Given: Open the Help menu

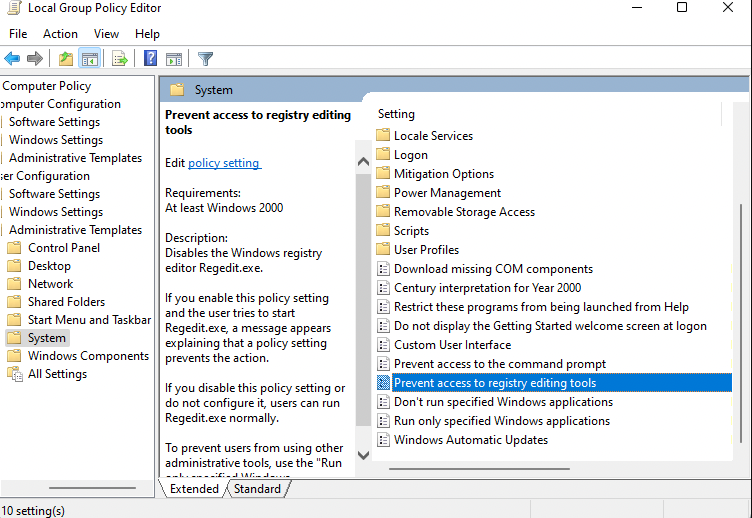Looking at the screenshot, I should 147,34.
